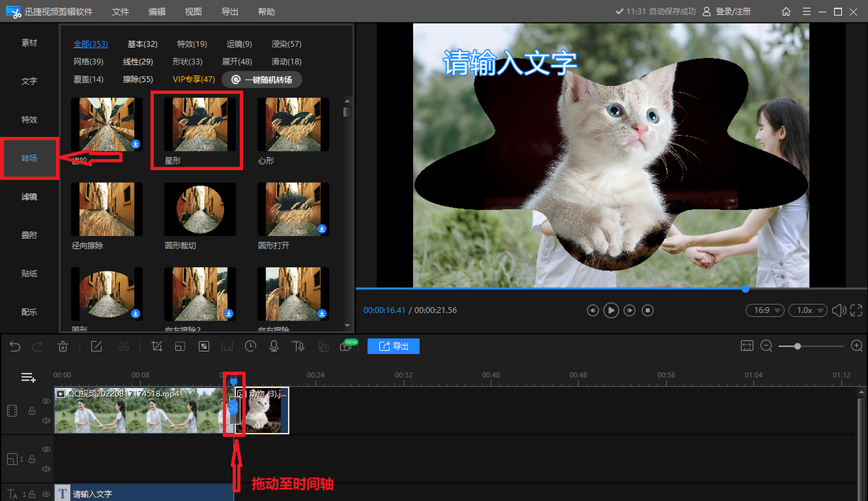Open the 1.0x playback speed dropdown
Viewport: 868px width, 501px height.
[808, 311]
